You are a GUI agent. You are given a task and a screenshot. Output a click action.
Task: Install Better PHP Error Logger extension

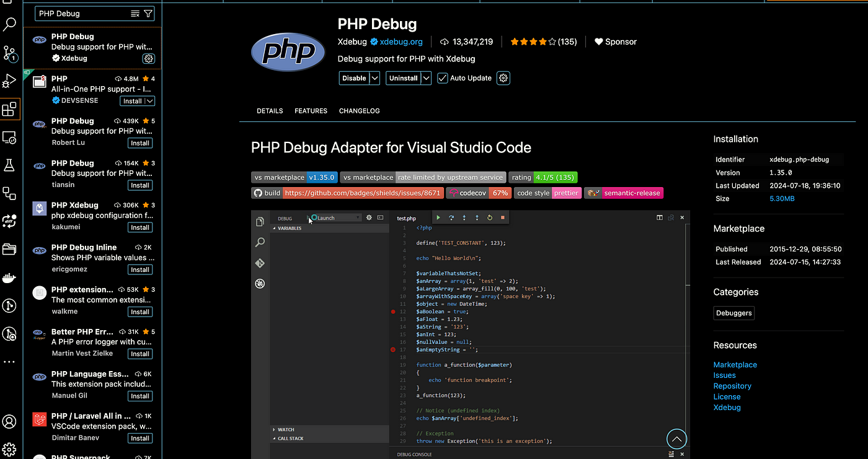coord(140,354)
